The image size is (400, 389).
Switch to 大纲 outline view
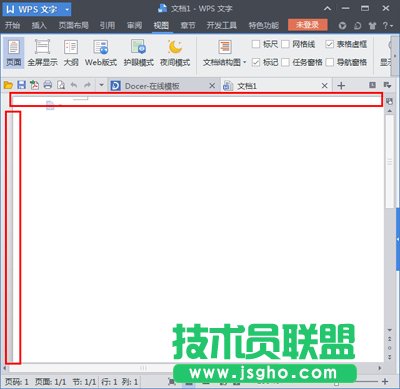71,53
